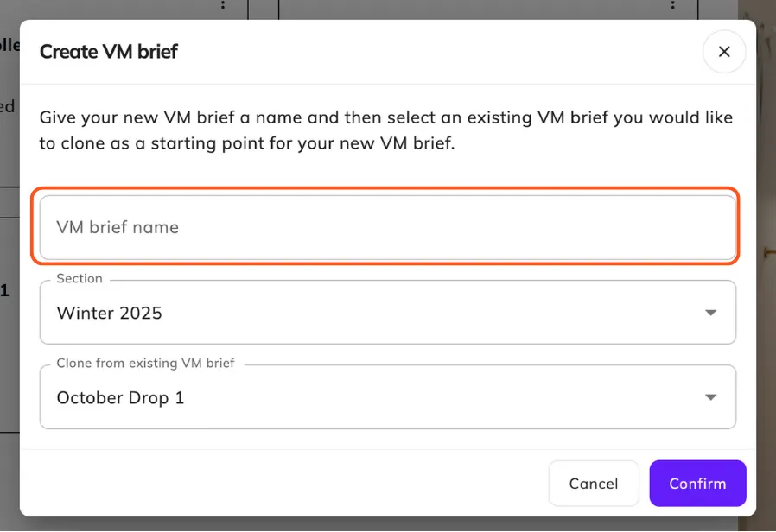This screenshot has height=532, width=776.
Task: Click the Section dropdown chevron
Action: point(710,313)
